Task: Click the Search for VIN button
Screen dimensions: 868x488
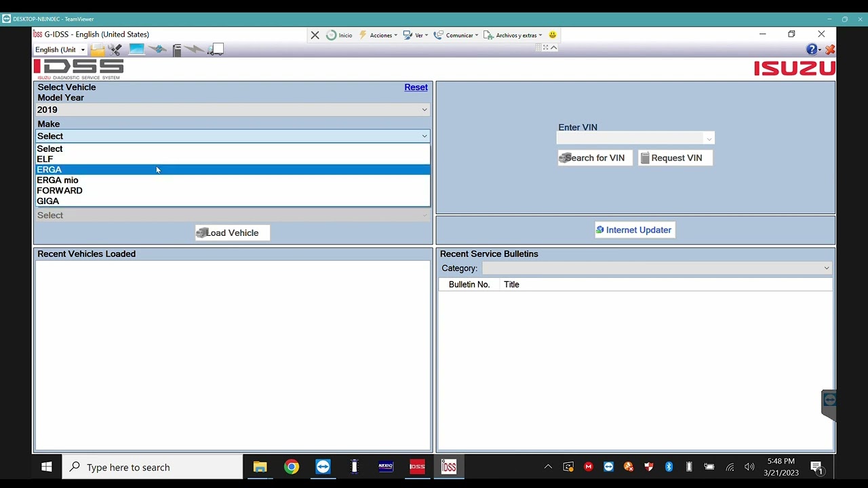Action: 595,158
